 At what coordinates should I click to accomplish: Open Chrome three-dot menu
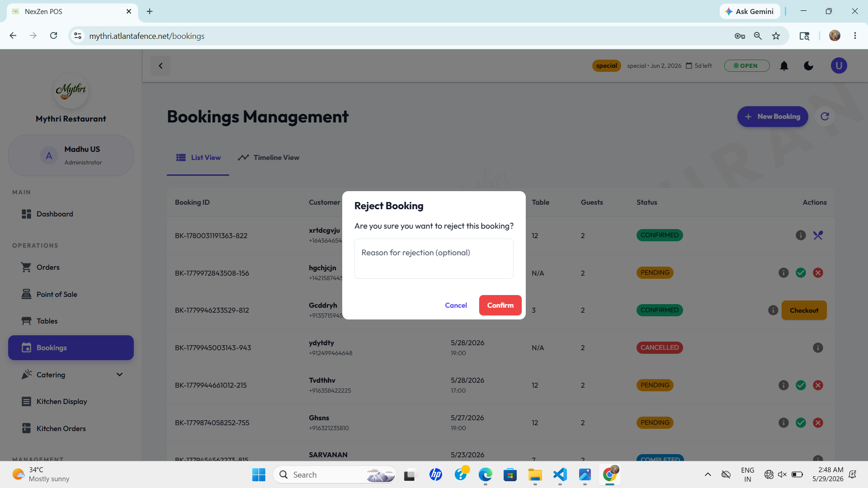pos(855,36)
